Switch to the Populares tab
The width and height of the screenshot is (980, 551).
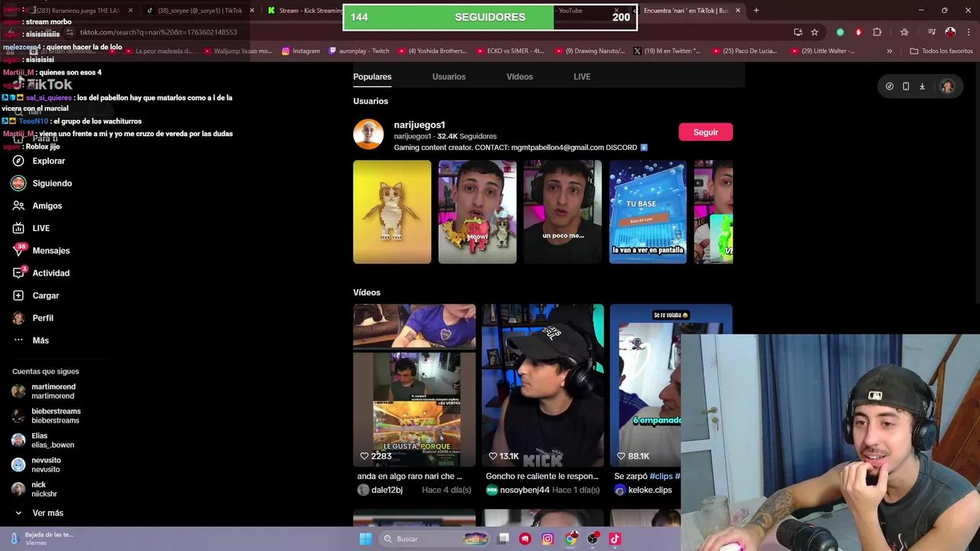pyautogui.click(x=372, y=77)
